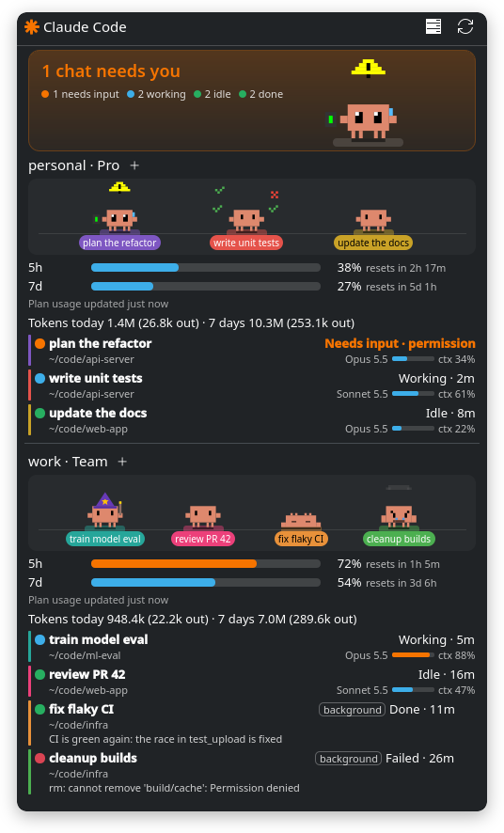Select the flattened fix flaky CI mascot
Viewport: 504px width, 833px height.
(x=301, y=521)
